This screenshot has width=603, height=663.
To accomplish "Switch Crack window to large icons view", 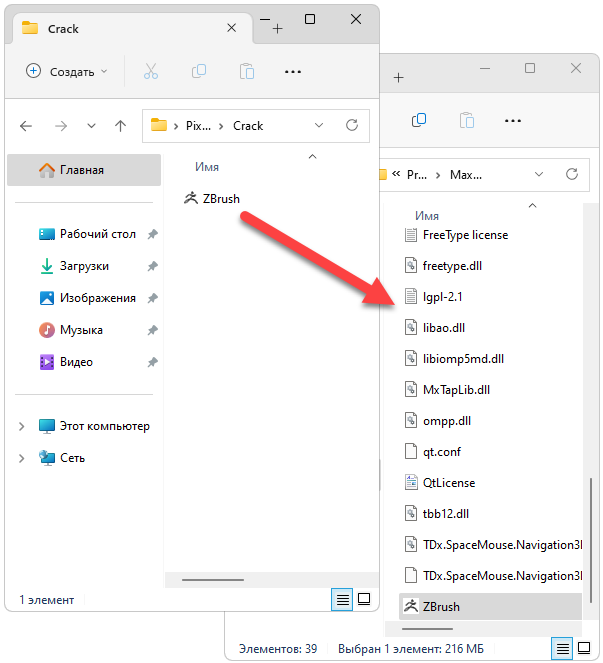I will coord(364,599).
